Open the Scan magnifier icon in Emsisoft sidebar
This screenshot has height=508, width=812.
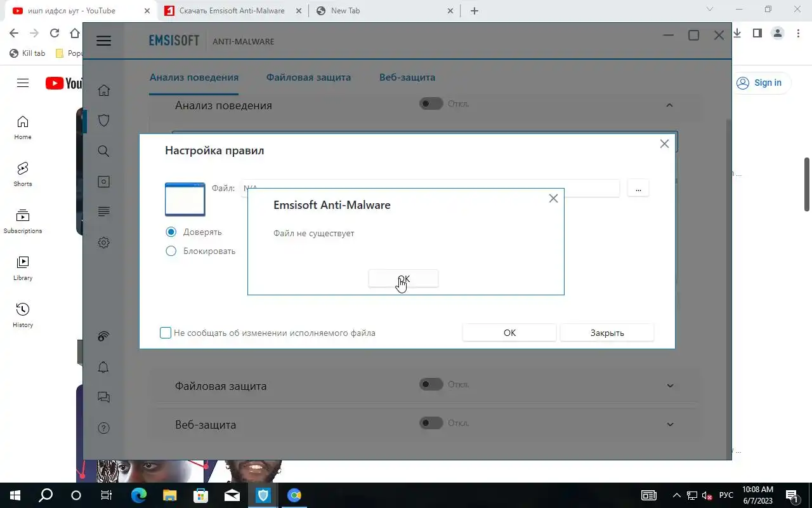(104, 151)
